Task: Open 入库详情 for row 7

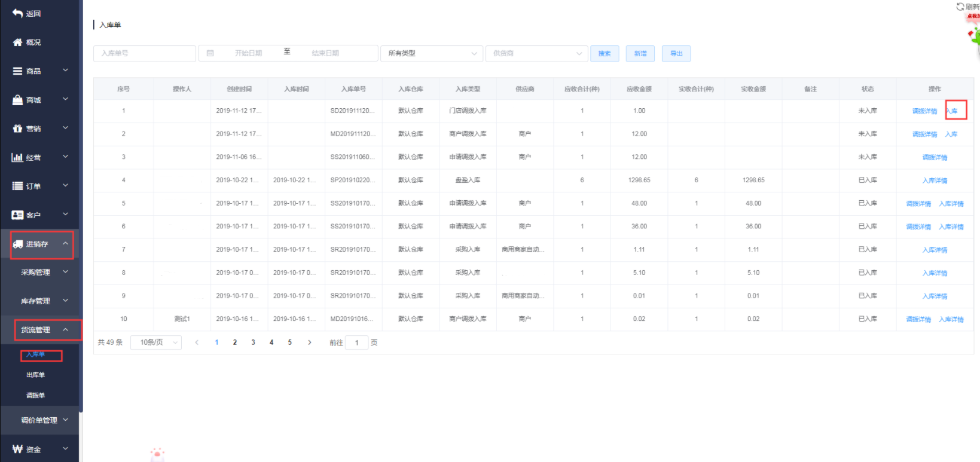Action: coord(935,250)
